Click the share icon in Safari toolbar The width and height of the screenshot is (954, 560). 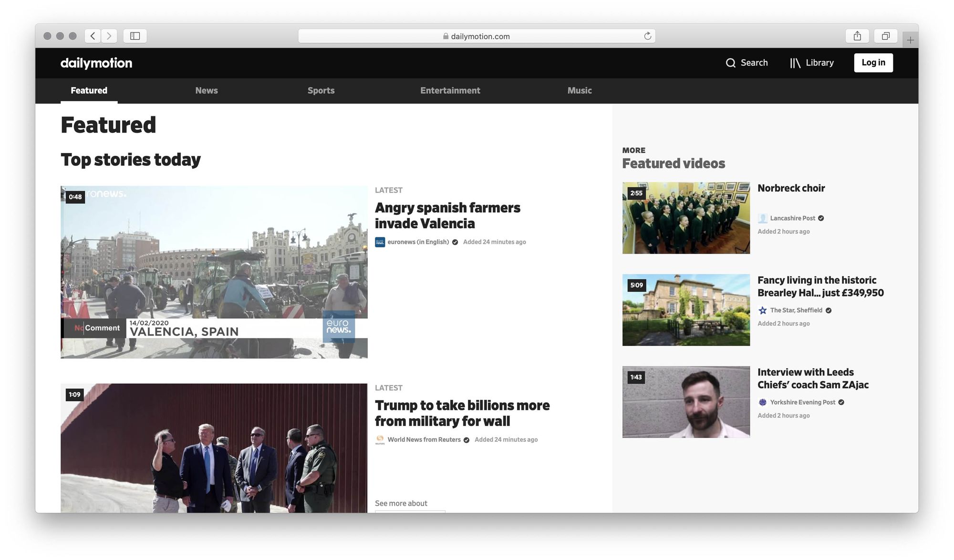pos(857,36)
